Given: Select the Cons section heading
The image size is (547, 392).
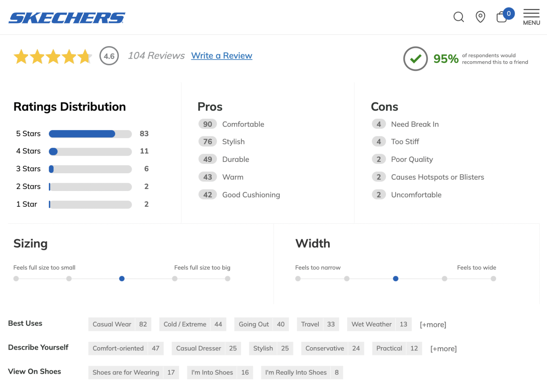Looking at the screenshot, I should click(385, 106).
